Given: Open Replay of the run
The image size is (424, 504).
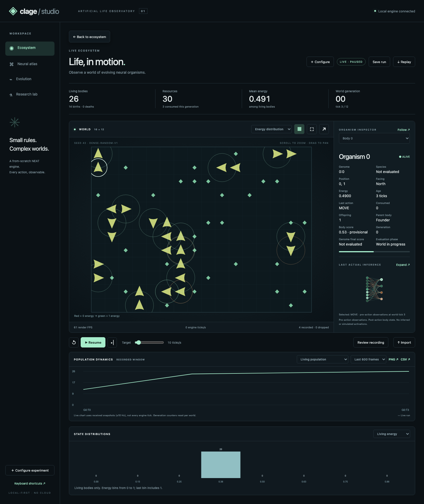Looking at the screenshot, I should pos(404,62).
